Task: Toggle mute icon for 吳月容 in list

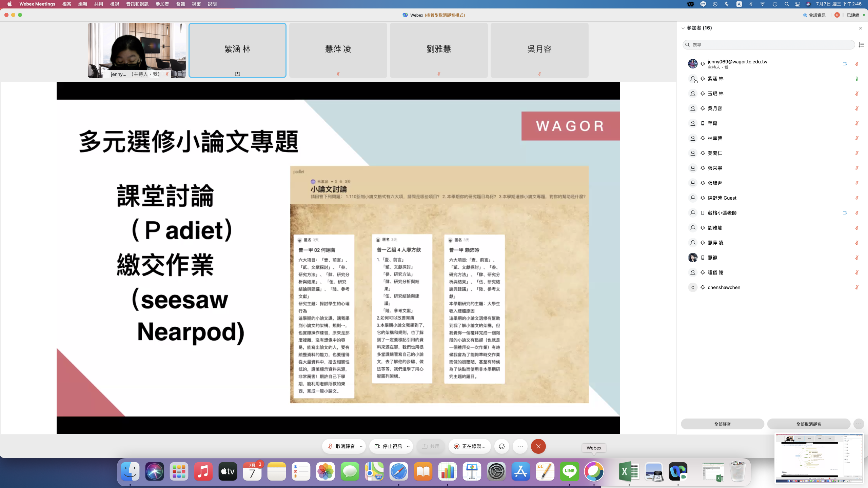Action: tap(856, 108)
